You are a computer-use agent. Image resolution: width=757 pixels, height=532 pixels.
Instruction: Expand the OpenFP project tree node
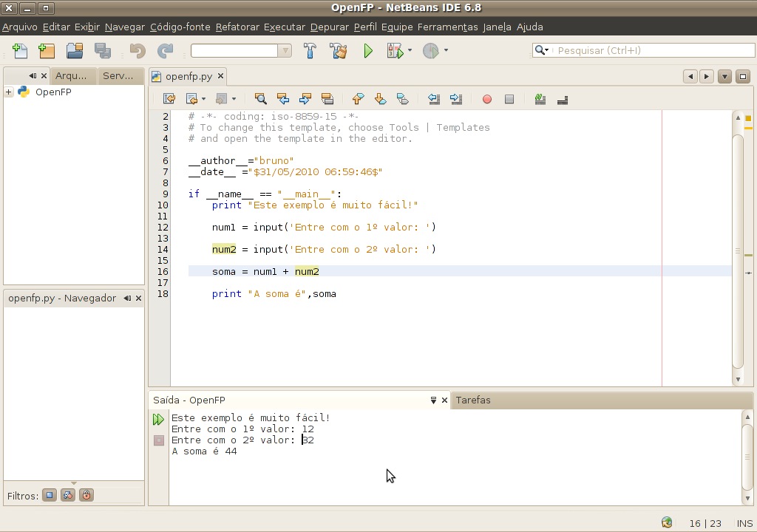tap(9, 92)
